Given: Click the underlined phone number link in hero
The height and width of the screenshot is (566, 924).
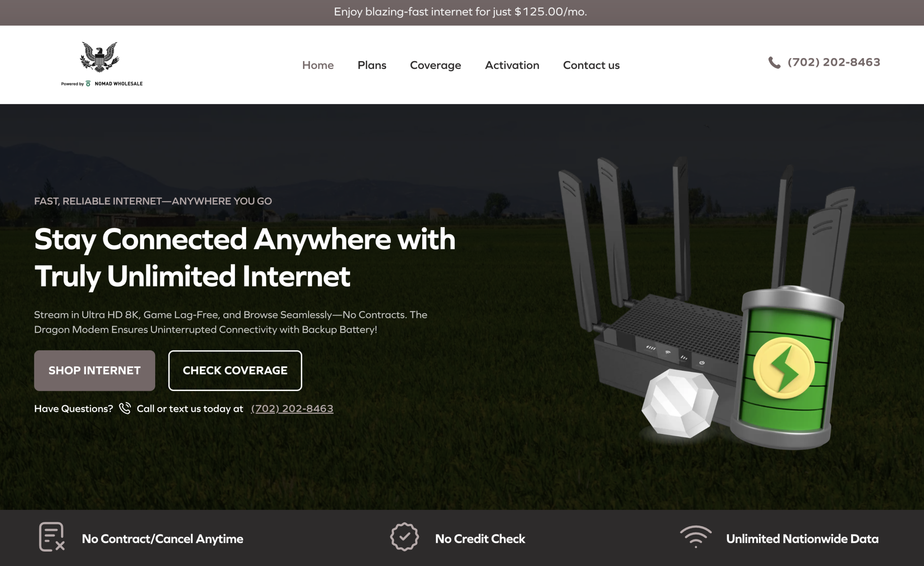Looking at the screenshot, I should coord(292,409).
